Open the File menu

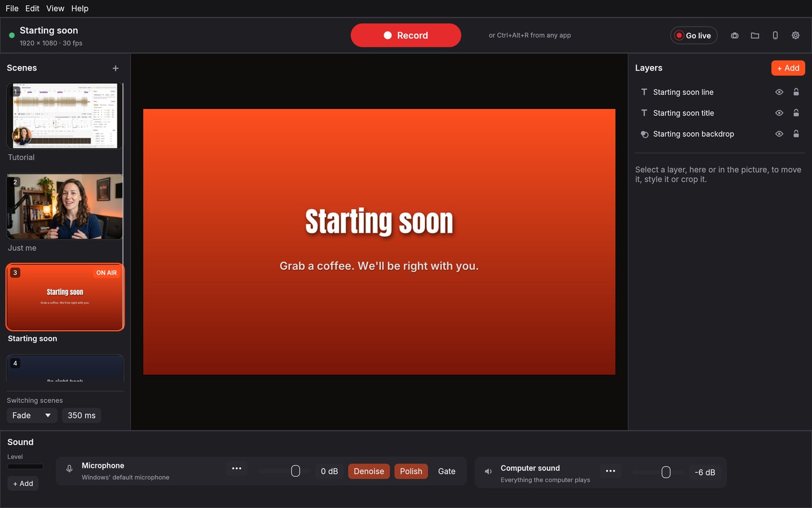coord(12,8)
